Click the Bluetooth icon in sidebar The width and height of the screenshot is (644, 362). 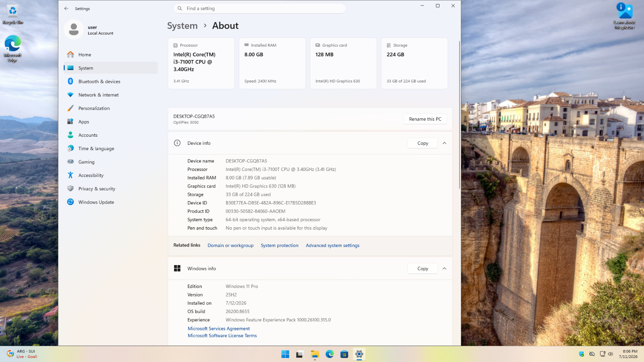70,81
